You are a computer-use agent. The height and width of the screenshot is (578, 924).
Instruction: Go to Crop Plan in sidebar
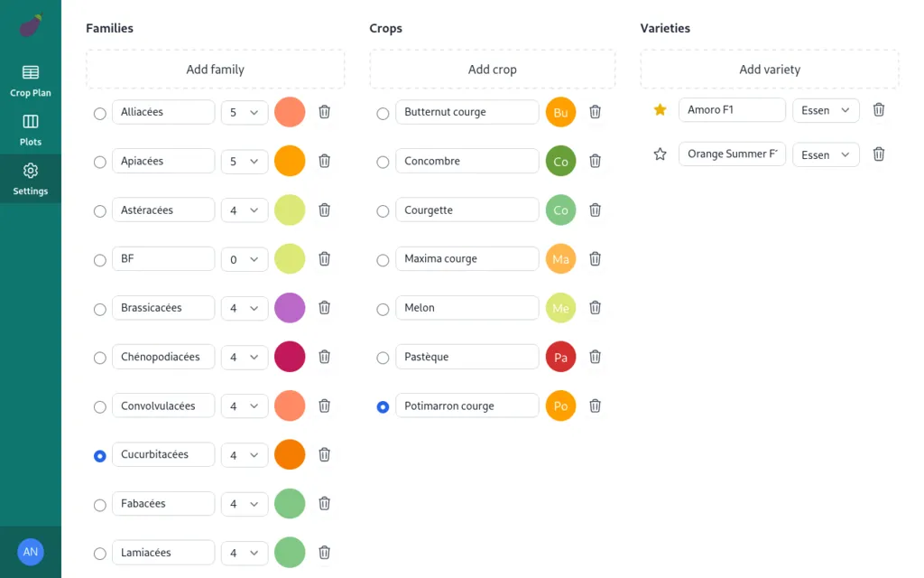click(x=31, y=80)
